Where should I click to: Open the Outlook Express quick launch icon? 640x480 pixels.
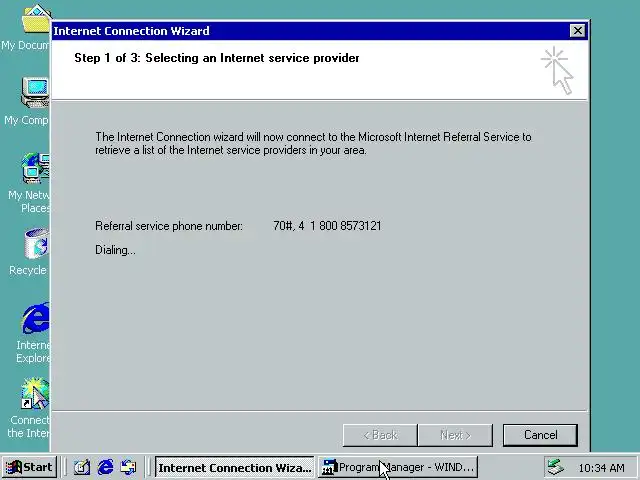(129, 467)
